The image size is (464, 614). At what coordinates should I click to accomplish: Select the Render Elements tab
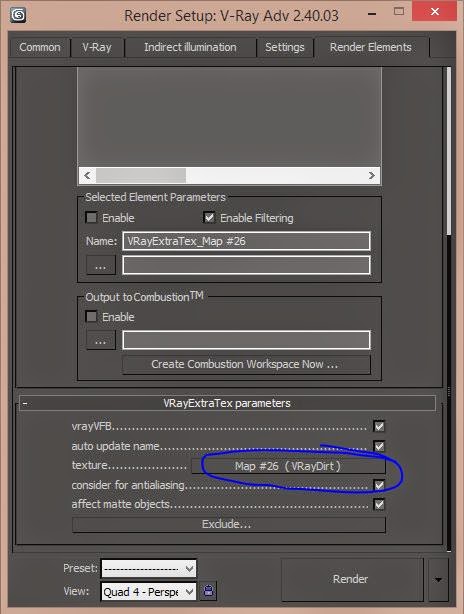point(370,47)
